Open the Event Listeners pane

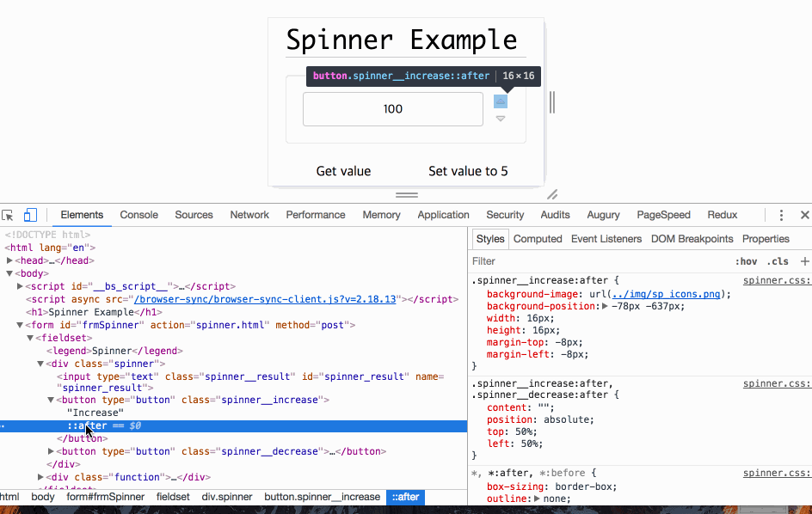[606, 239]
